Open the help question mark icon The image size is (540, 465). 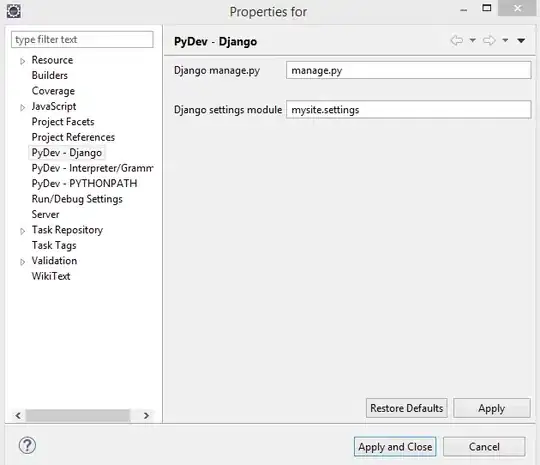[27, 445]
